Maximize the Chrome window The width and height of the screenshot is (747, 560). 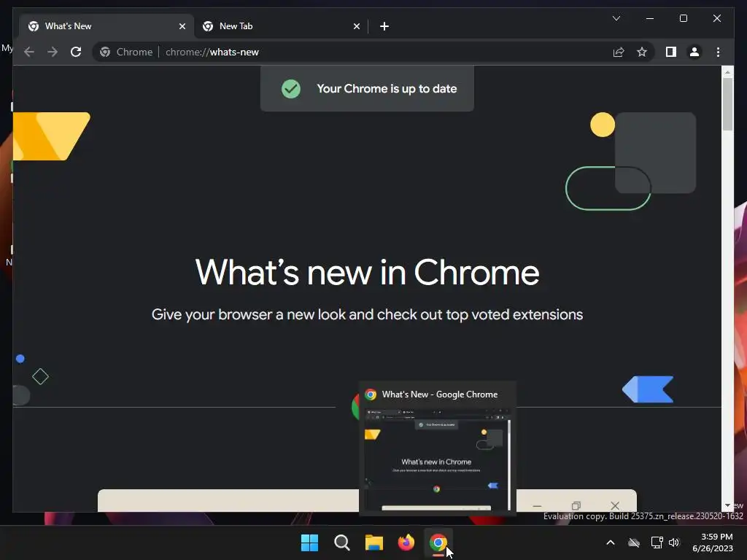tap(683, 18)
